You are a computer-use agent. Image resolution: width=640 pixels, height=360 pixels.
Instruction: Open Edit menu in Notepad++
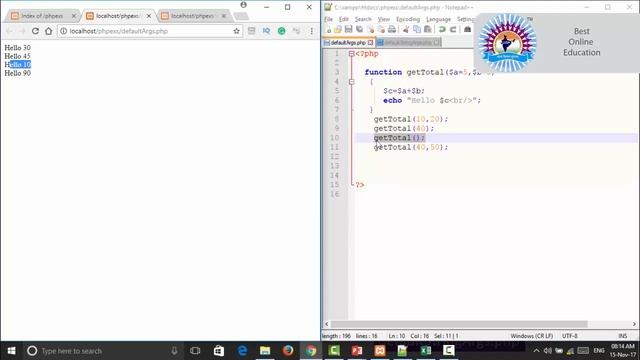click(x=344, y=19)
